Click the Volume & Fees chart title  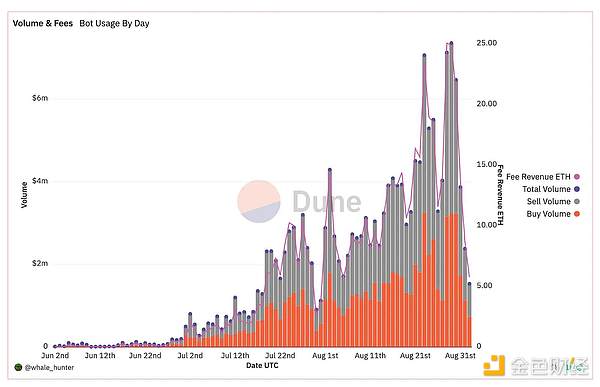click(x=42, y=23)
